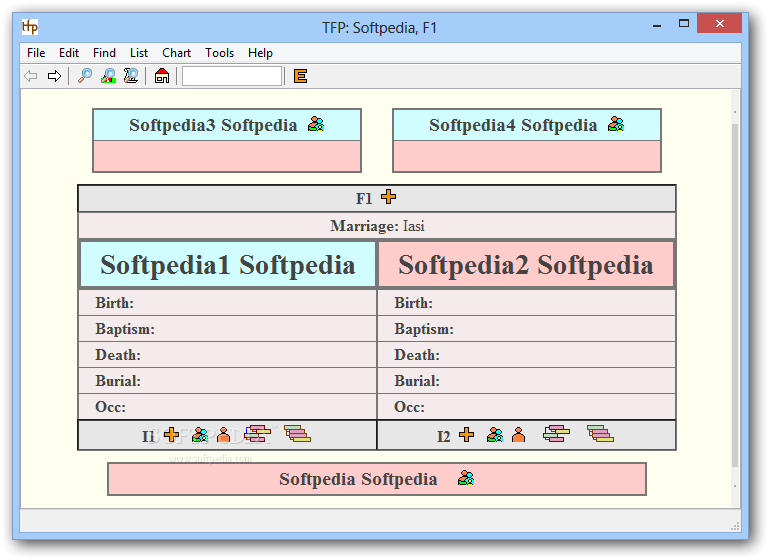Click Death field of Softpedia1

228,355
